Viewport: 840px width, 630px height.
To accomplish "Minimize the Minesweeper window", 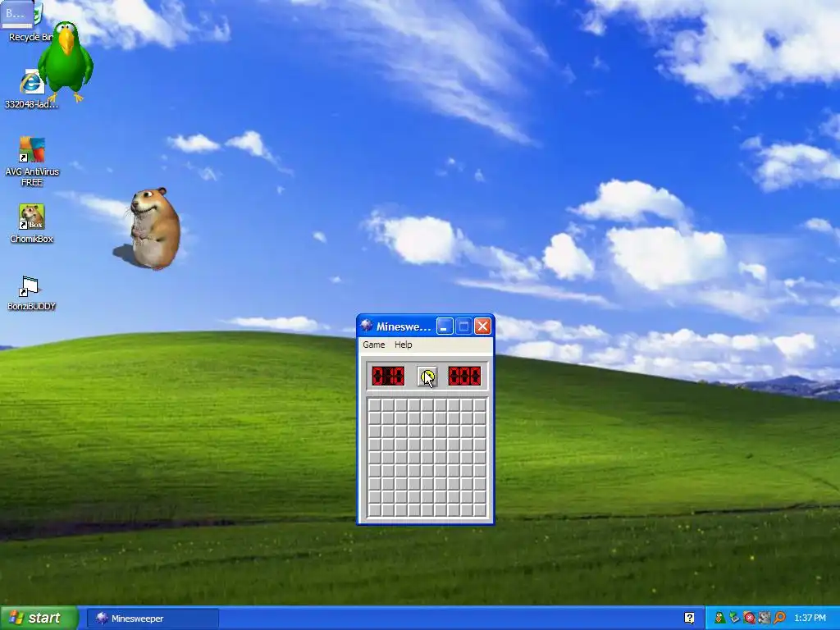I will click(445, 326).
